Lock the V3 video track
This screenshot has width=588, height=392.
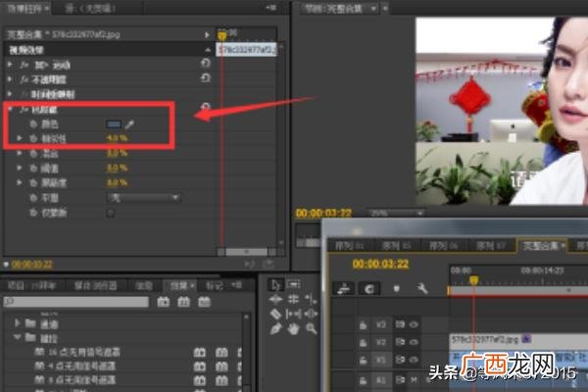pos(363,324)
